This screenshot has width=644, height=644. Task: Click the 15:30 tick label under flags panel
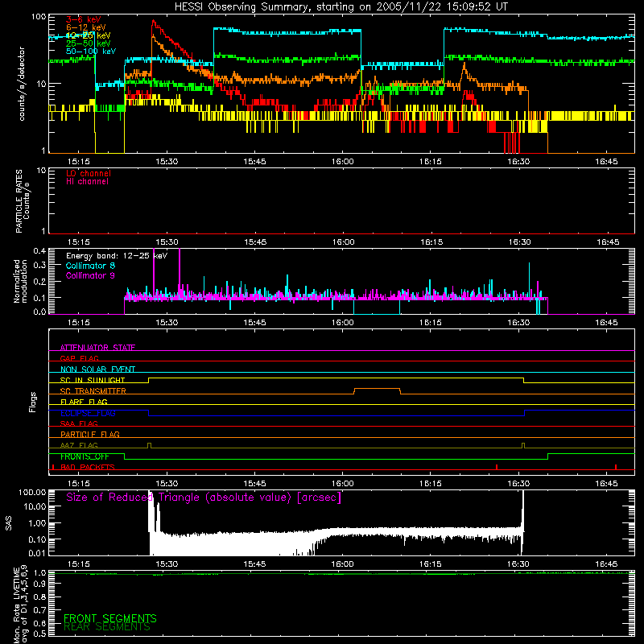pos(167,484)
